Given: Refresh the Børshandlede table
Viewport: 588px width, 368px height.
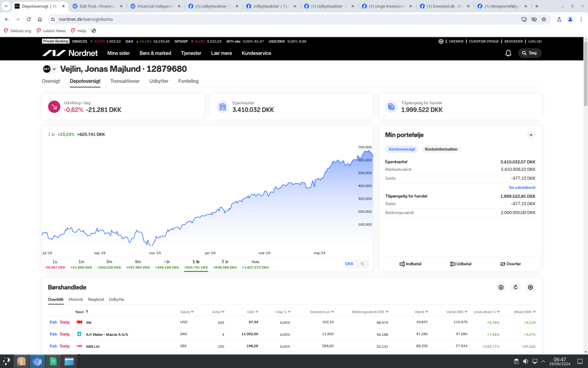Looking at the screenshot, I should click(516, 287).
